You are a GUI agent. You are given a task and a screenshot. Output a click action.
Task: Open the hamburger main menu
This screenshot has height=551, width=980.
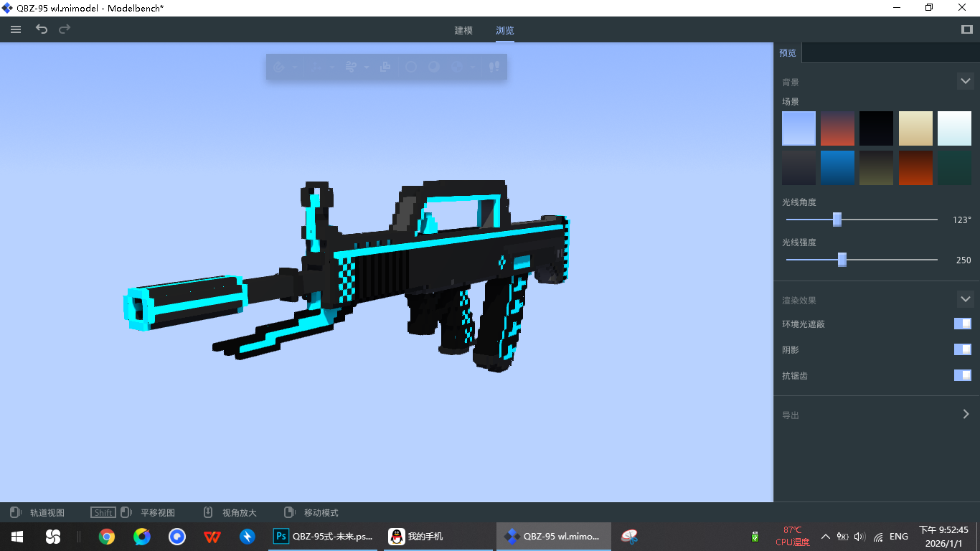(16, 29)
